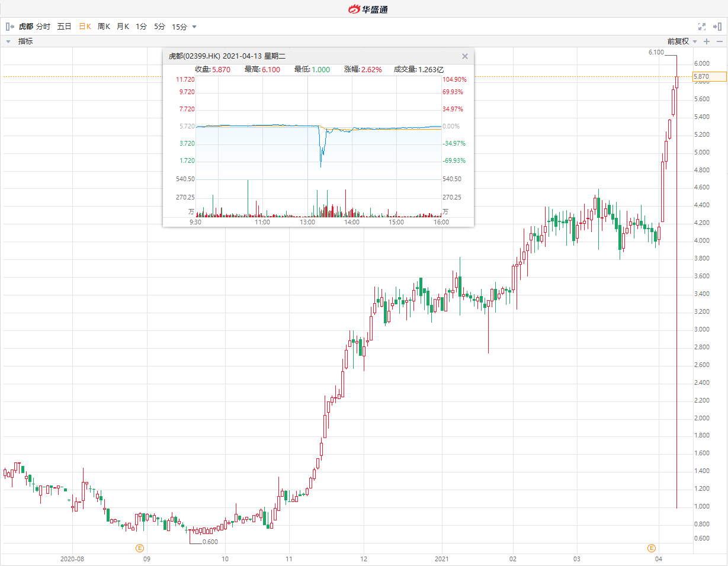Image resolution: width=728 pixels, height=566 pixels.
Task: Click the E earnings marker near 09
Action: tap(140, 548)
